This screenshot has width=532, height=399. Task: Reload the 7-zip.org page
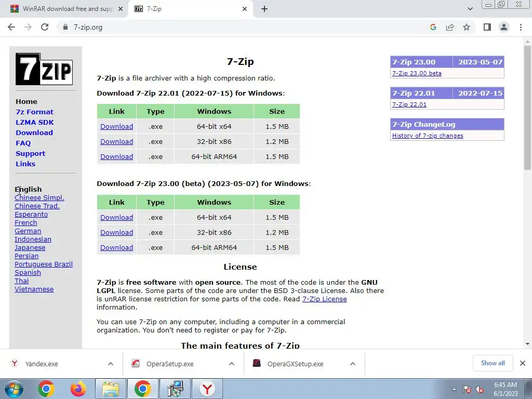[x=45, y=27]
